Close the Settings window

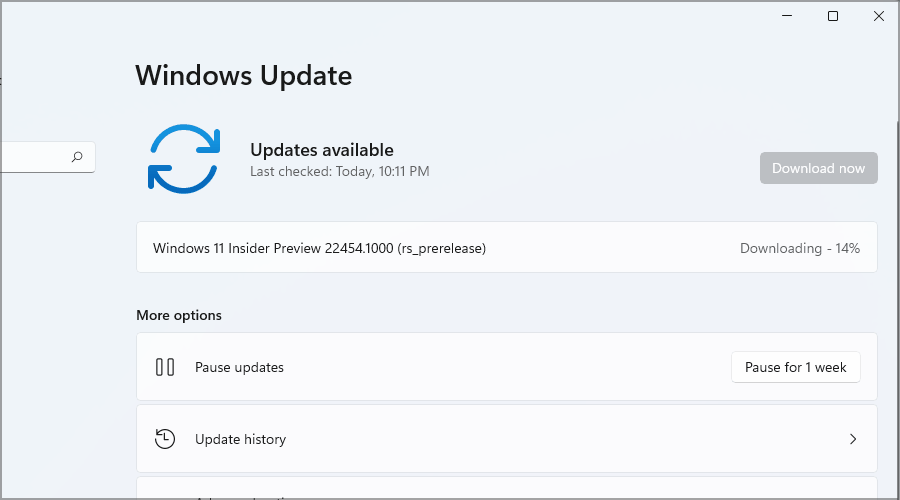pyautogui.click(x=879, y=16)
